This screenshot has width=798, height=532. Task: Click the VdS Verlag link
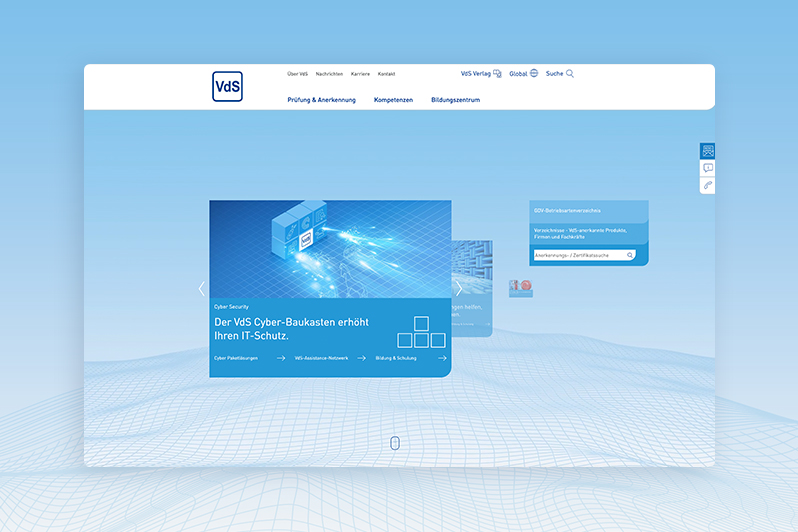pos(476,74)
